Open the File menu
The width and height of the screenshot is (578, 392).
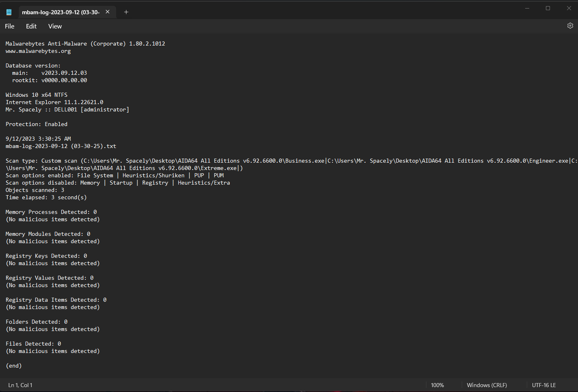click(x=10, y=26)
